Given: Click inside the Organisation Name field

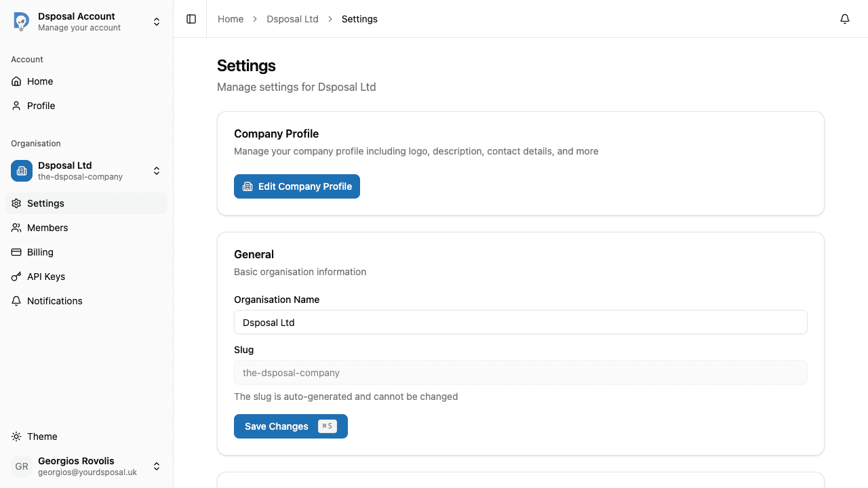Looking at the screenshot, I should coord(520,322).
